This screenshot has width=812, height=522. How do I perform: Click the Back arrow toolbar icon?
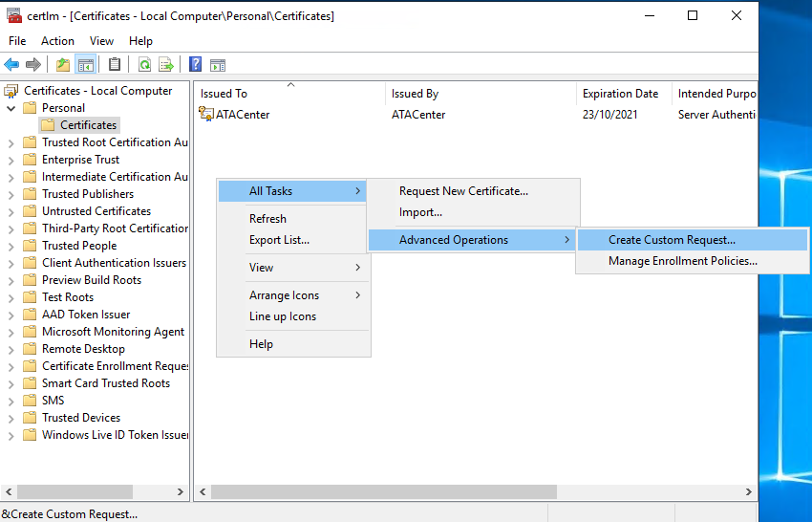pos(11,65)
